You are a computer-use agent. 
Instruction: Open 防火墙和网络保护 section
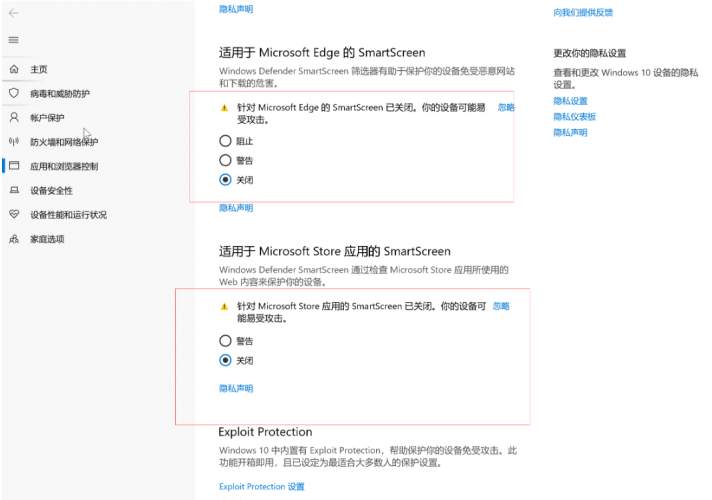[64, 142]
